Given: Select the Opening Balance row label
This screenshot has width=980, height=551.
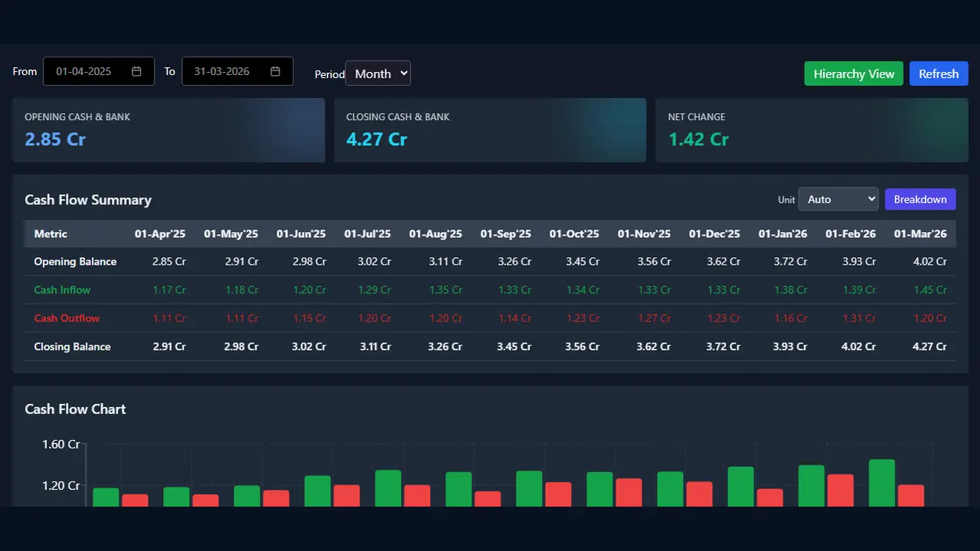Looking at the screenshot, I should (x=75, y=262).
